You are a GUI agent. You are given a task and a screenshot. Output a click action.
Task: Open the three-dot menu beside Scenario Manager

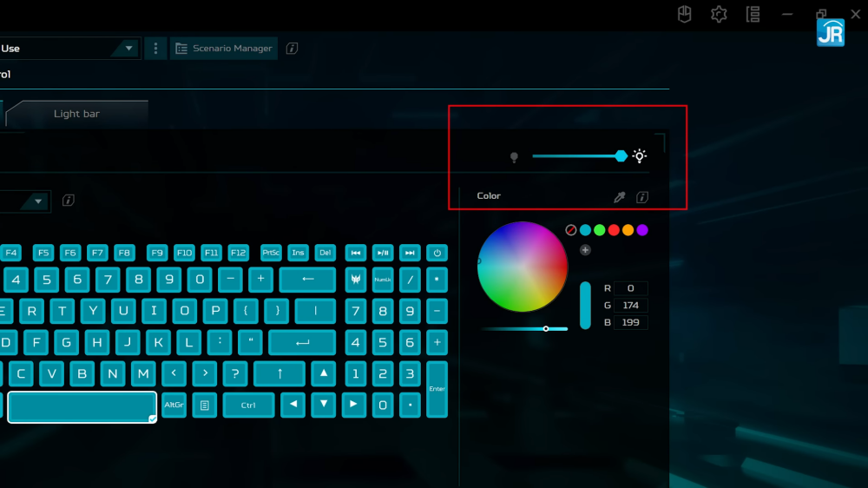pos(155,49)
